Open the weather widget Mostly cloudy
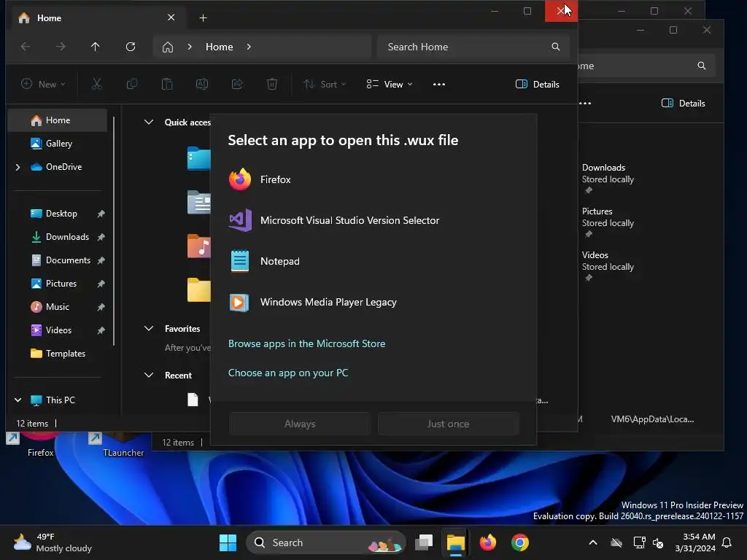747x560 pixels. point(53,542)
